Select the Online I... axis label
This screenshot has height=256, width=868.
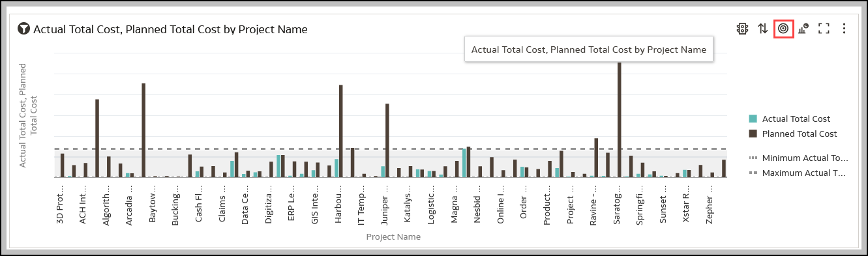tap(501, 205)
